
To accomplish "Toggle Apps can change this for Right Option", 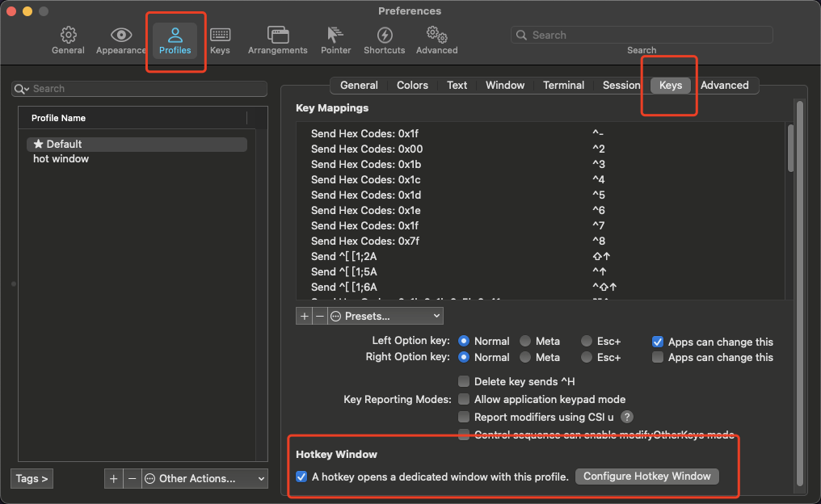I will pyautogui.click(x=658, y=358).
